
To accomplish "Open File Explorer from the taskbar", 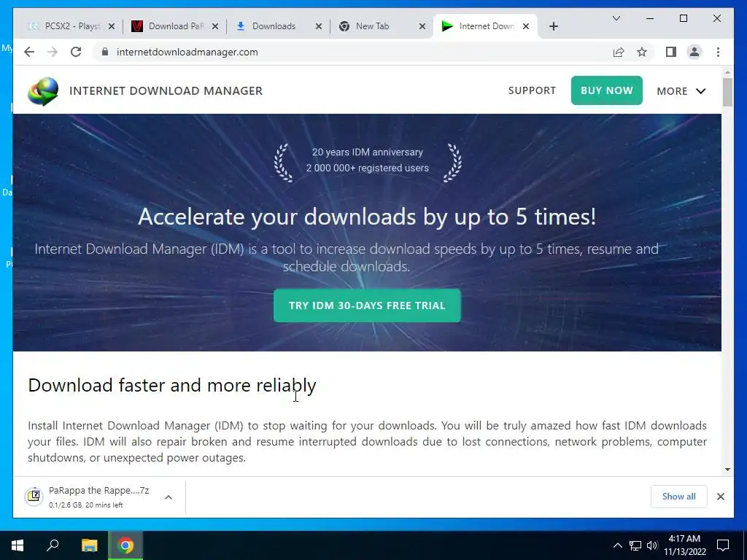I will pos(89,545).
